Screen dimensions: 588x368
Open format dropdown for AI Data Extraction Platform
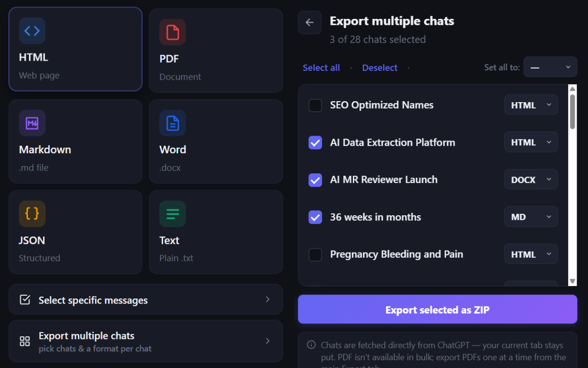tap(531, 142)
